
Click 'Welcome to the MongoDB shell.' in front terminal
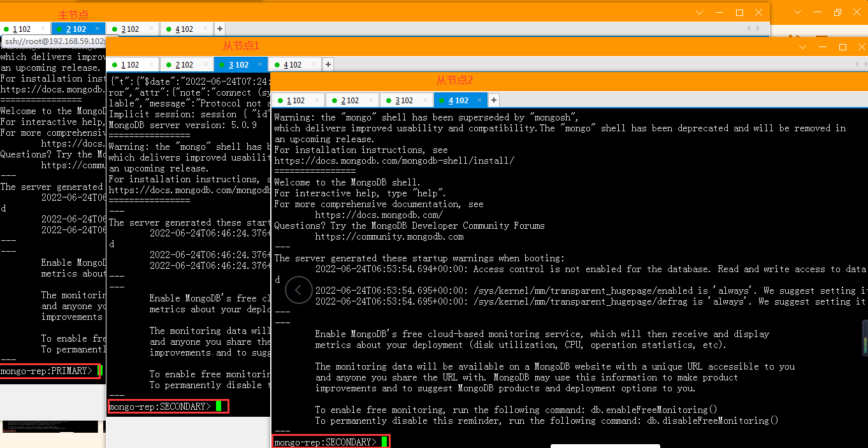pyautogui.click(x=347, y=182)
